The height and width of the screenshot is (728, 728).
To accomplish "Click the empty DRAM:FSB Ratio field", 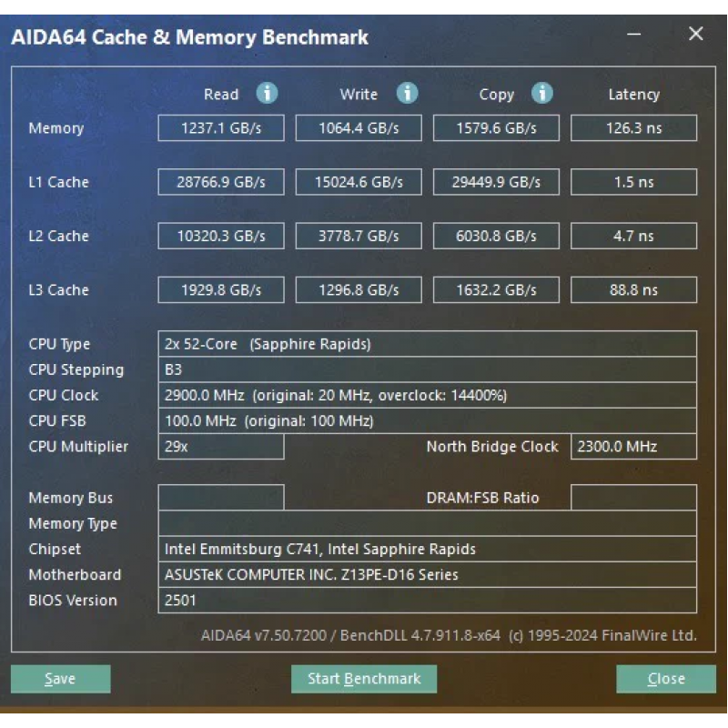I will coord(633,498).
